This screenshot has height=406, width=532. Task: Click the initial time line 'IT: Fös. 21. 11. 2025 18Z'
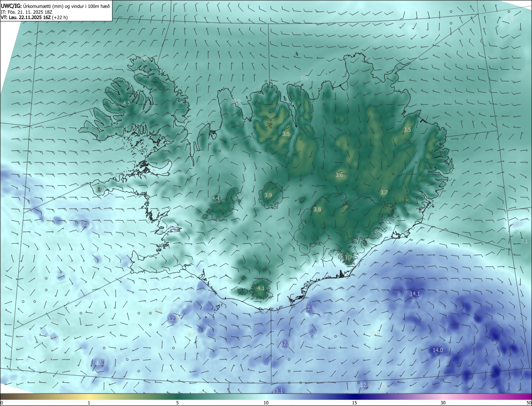pyautogui.click(x=27, y=12)
